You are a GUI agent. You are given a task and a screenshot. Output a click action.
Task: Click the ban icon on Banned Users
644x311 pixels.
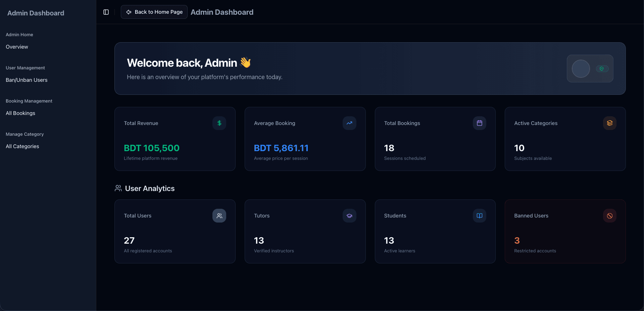(x=610, y=216)
